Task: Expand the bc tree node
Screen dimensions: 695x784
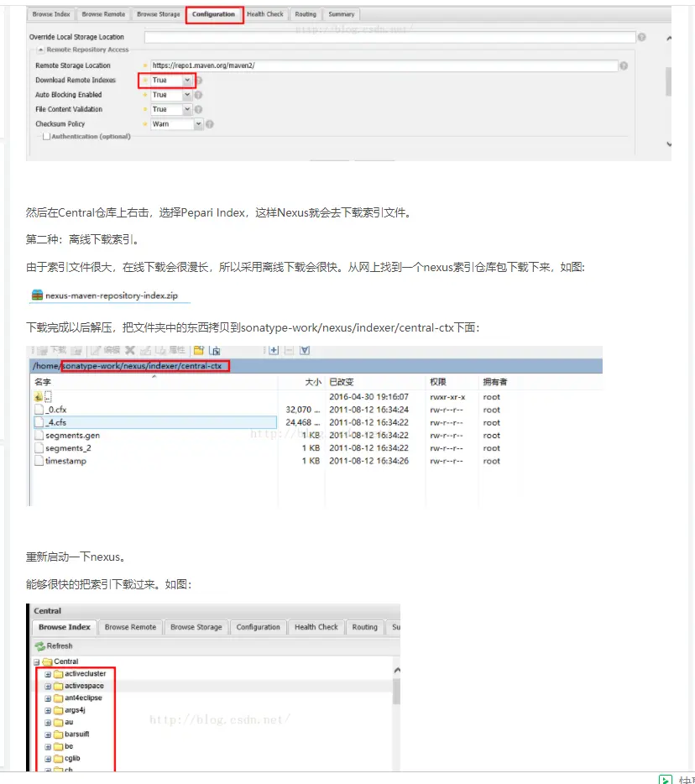Action: (x=48, y=746)
